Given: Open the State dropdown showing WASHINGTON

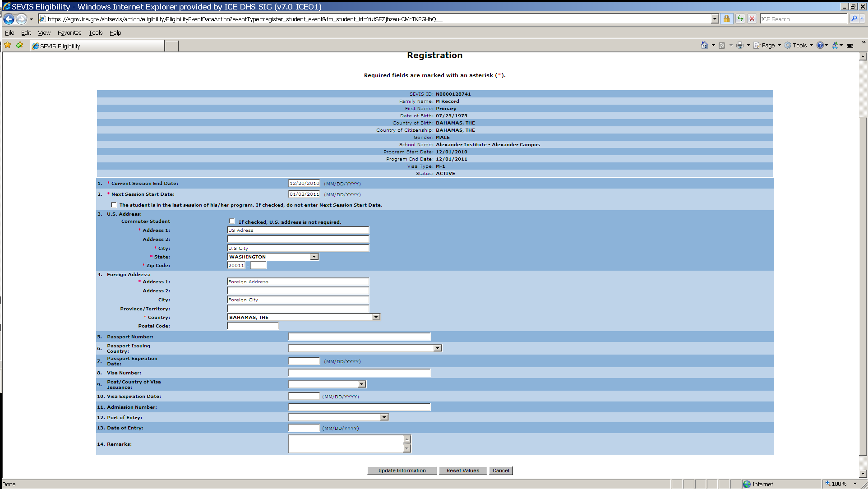Looking at the screenshot, I should click(x=314, y=257).
